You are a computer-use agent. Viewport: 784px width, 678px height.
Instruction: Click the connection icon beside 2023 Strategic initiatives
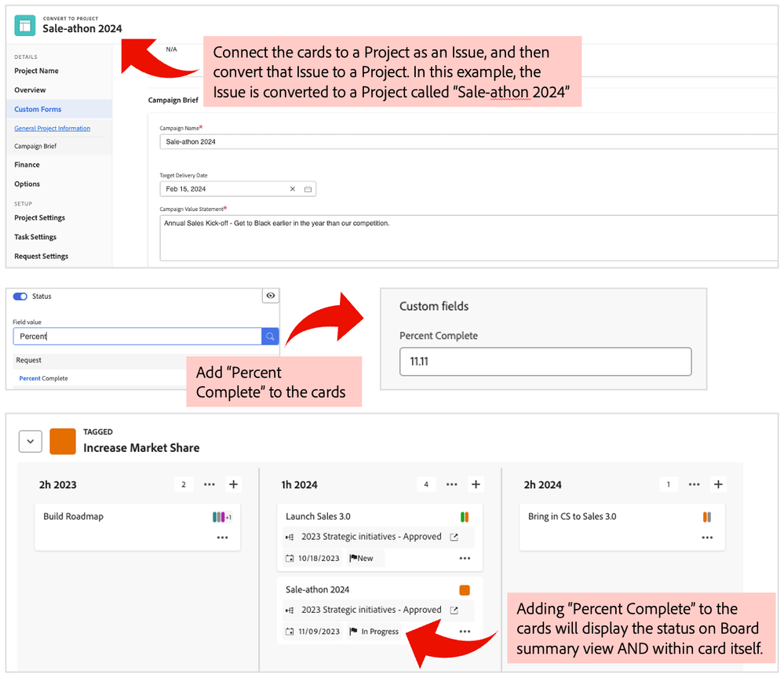[x=291, y=538]
